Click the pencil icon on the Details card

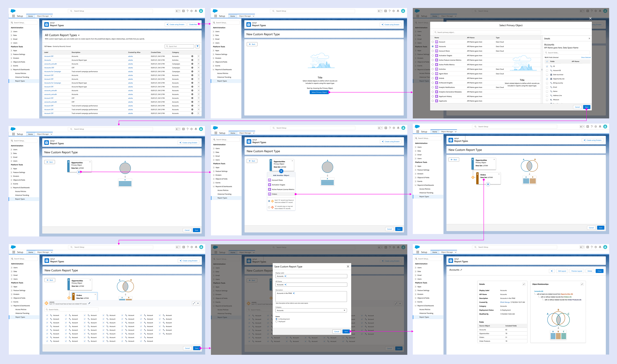pyautogui.click(x=524, y=284)
